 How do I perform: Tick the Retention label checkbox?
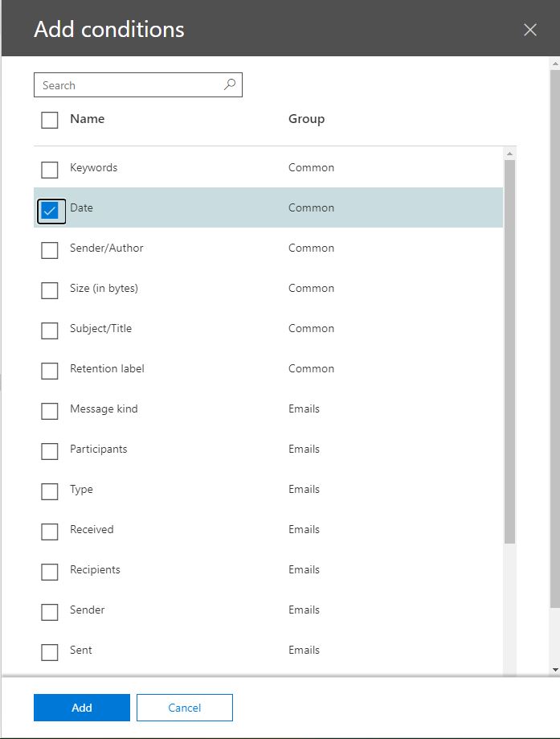[50, 371]
